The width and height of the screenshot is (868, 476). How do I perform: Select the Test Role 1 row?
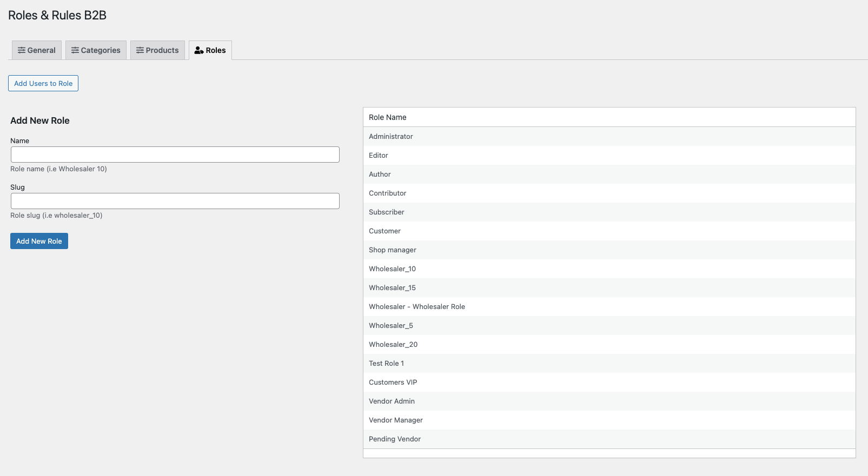pos(609,363)
